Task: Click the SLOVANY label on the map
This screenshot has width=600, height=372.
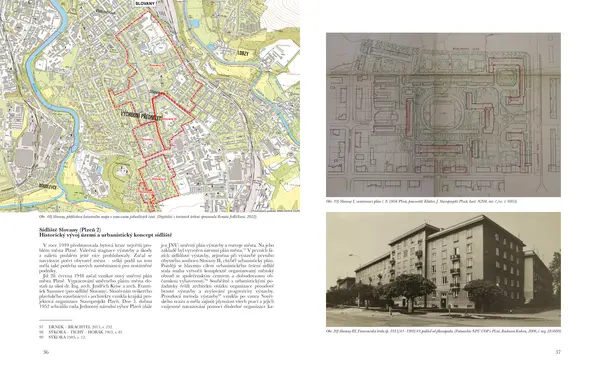Action: pyautogui.click(x=145, y=3)
